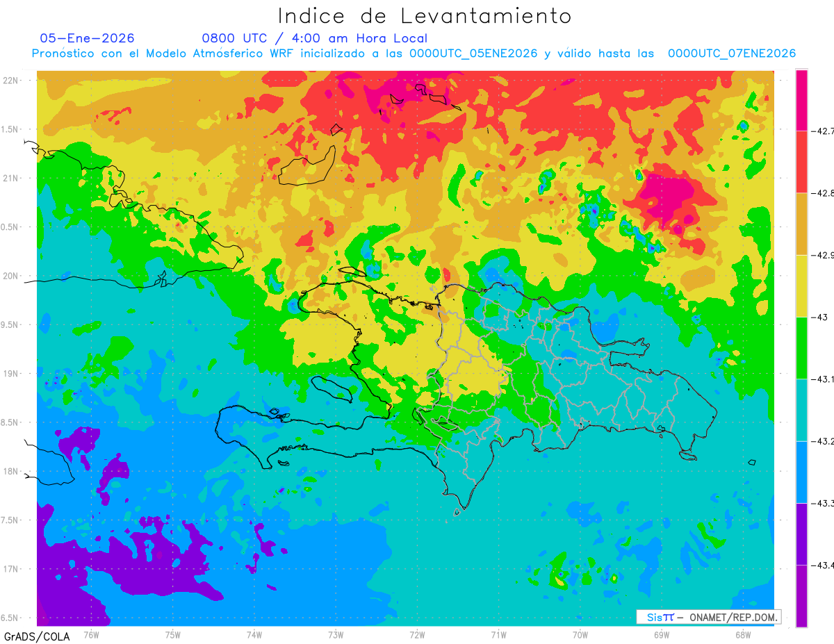The image size is (834, 644).
Task: Pick the orange colorbar segment above -42.9
Action: pyautogui.click(x=801, y=224)
